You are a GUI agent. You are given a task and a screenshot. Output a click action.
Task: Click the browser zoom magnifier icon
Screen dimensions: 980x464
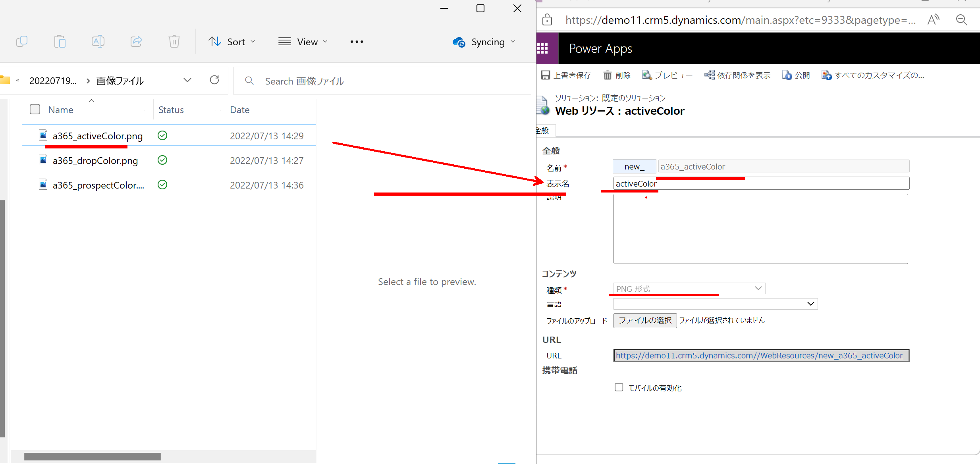(x=961, y=20)
